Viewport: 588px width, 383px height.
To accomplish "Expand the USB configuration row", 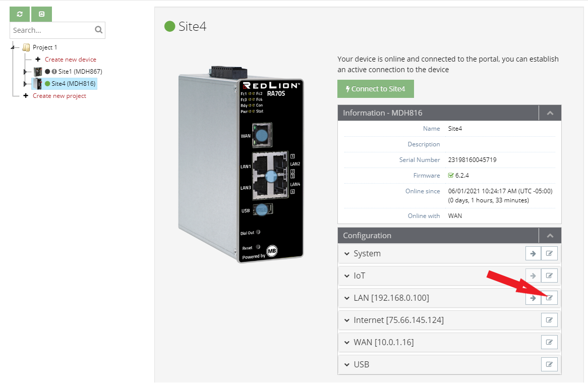I will [x=347, y=365].
